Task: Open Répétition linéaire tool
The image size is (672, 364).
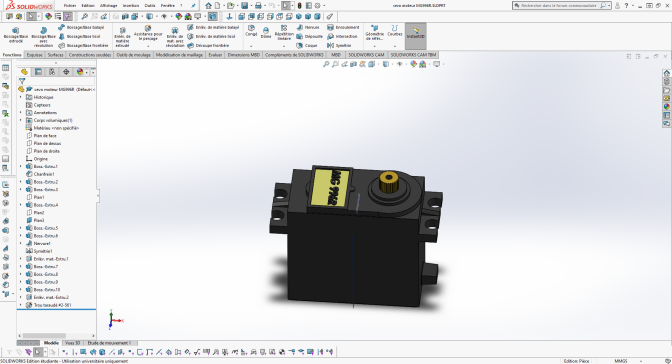Action: 284,33
